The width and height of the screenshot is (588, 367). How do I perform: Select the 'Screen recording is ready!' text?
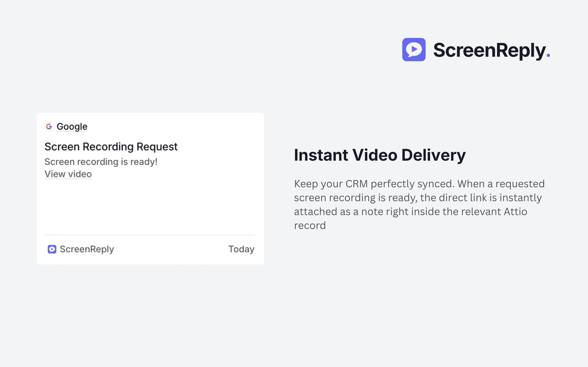click(x=101, y=162)
